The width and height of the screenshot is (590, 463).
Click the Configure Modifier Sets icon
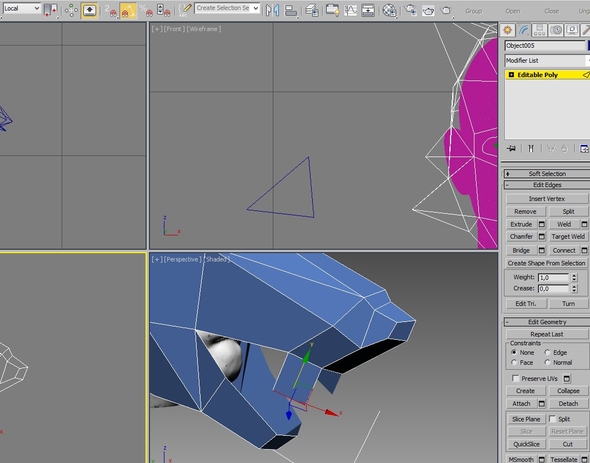click(584, 149)
